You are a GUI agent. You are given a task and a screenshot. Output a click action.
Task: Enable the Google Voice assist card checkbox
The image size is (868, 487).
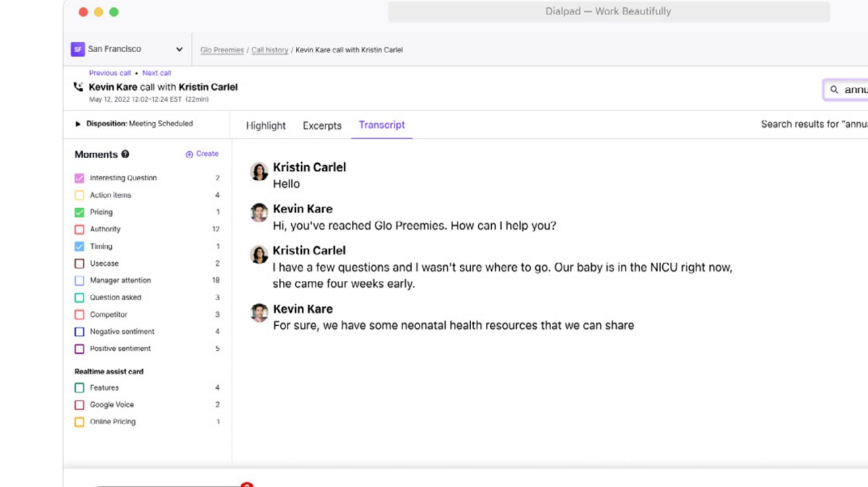coord(80,405)
